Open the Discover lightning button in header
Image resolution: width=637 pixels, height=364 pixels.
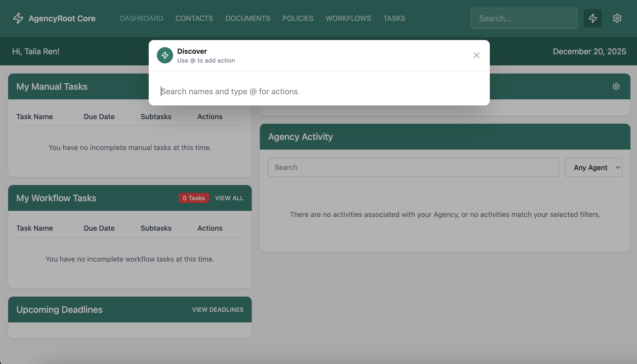coord(593,18)
